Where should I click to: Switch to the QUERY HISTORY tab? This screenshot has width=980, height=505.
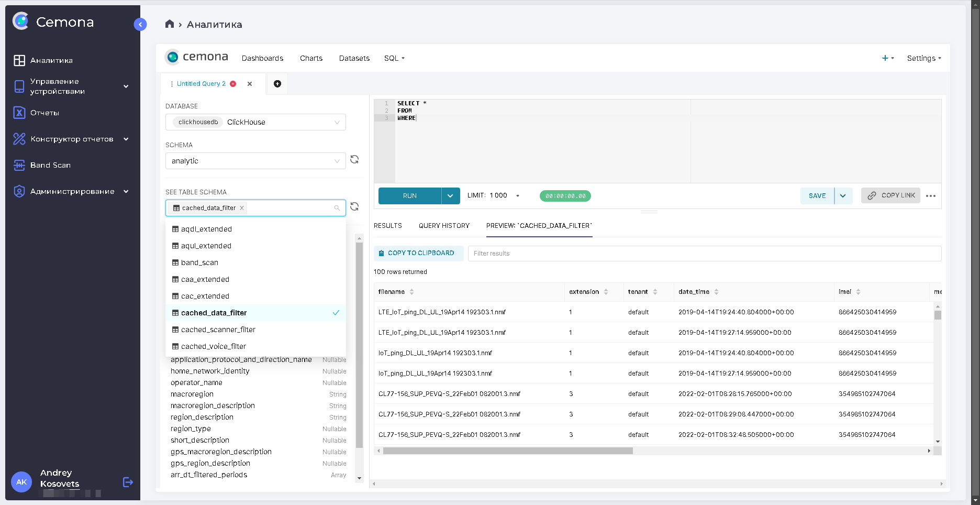[444, 225]
